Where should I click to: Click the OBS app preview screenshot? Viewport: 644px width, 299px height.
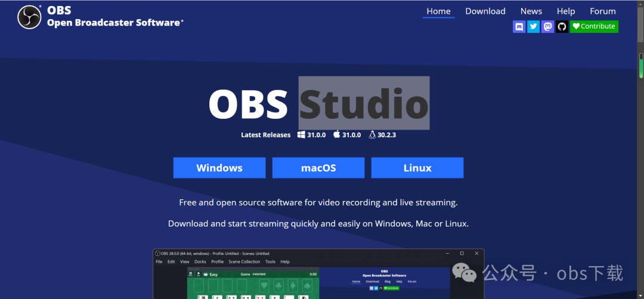coord(318,275)
